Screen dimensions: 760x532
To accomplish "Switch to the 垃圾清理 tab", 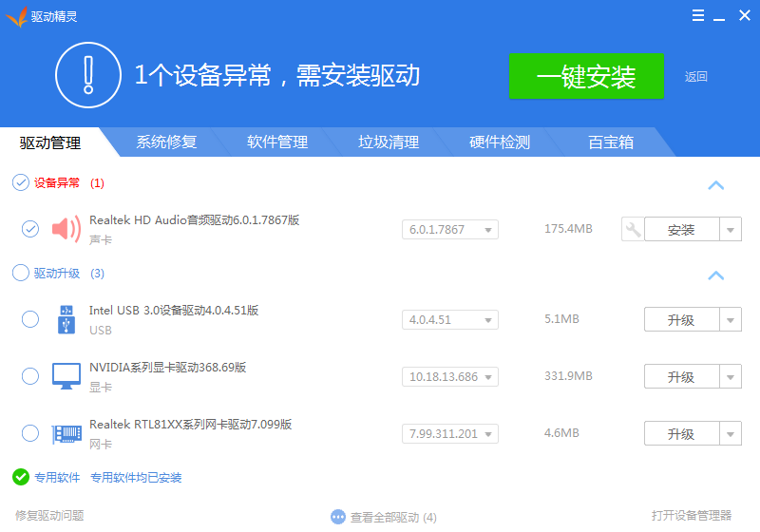I will tap(389, 142).
